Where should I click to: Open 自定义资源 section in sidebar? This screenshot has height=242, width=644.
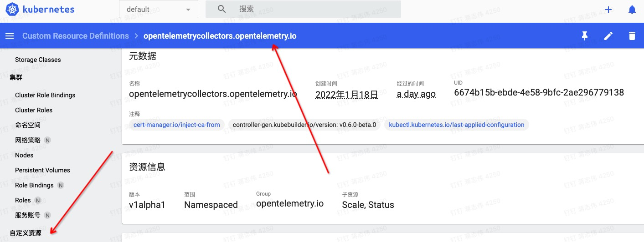pos(26,233)
